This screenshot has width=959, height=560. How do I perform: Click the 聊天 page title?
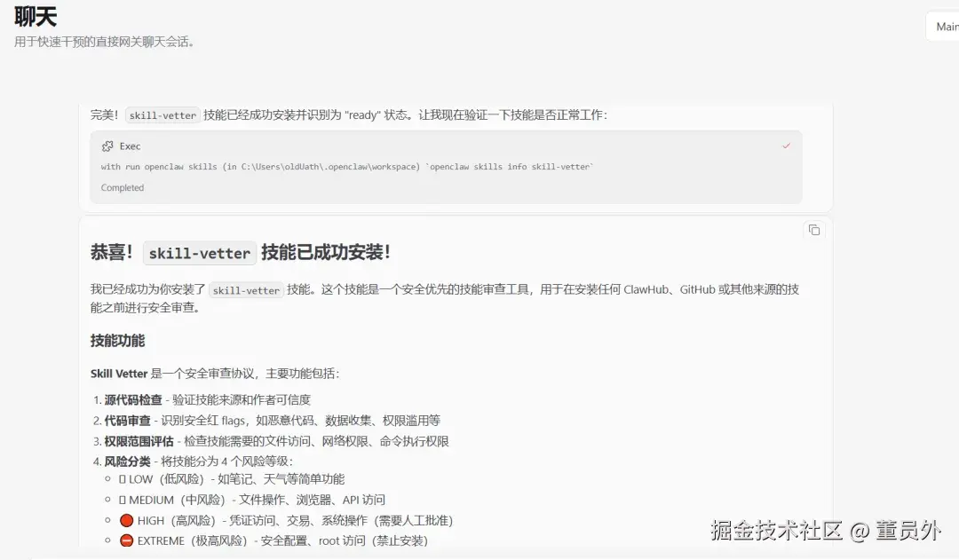coord(34,16)
